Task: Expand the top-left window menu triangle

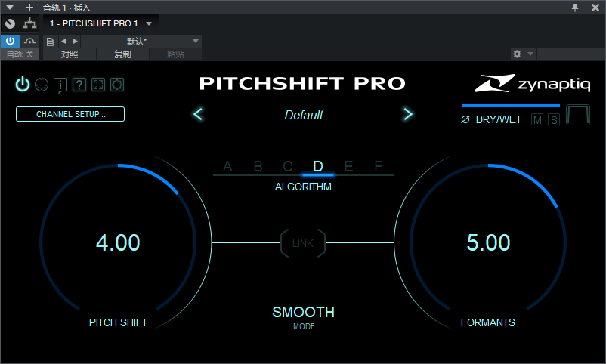Action: click(10, 8)
